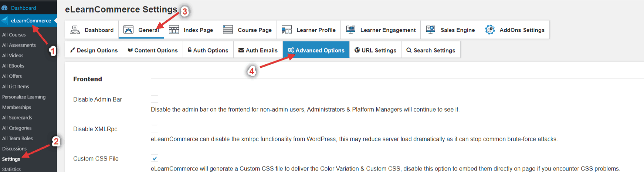Click the Custom CSS File label
This screenshot has width=644, height=172.
point(96,158)
